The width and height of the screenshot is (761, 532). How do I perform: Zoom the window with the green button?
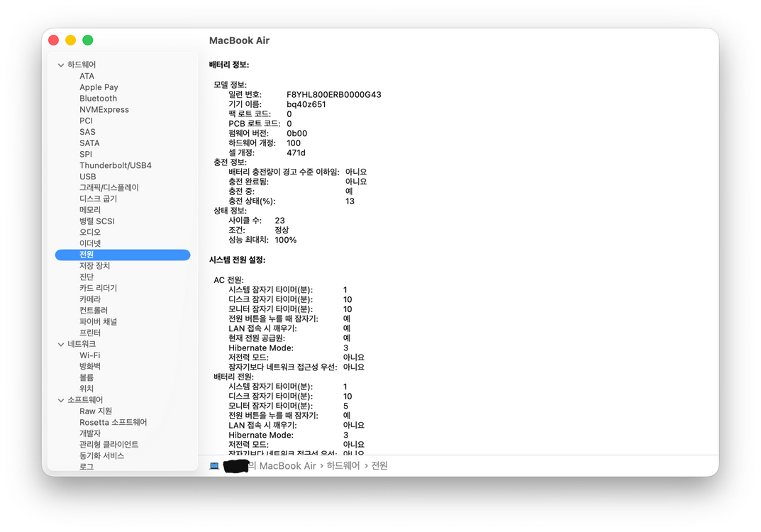click(x=88, y=40)
